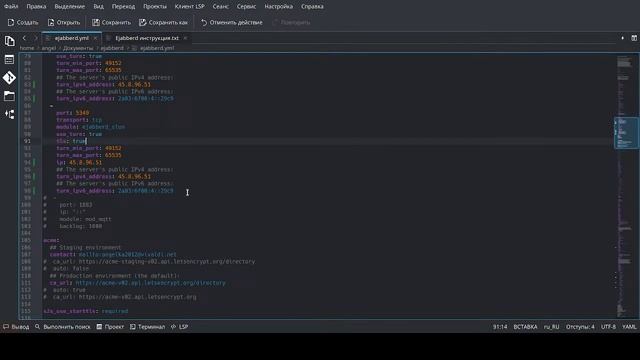
Task: Open the Сеанс menu
Action: coord(220,7)
